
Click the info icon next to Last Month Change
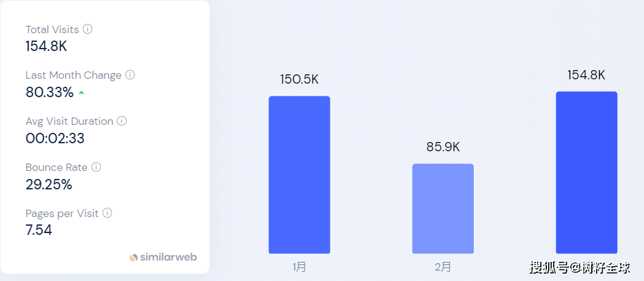coord(130,75)
